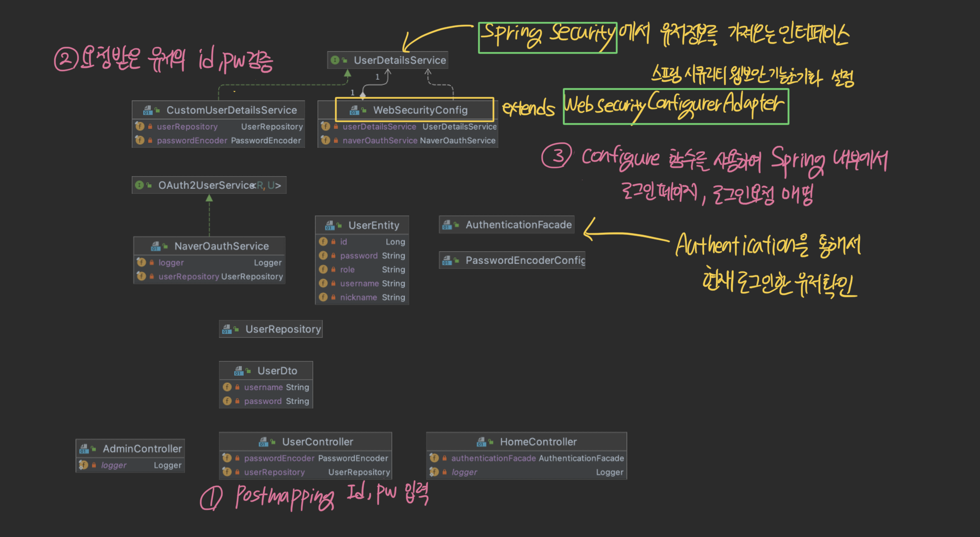The width and height of the screenshot is (980, 537).
Task: Click the UserEntity class icon
Action: coord(330,225)
